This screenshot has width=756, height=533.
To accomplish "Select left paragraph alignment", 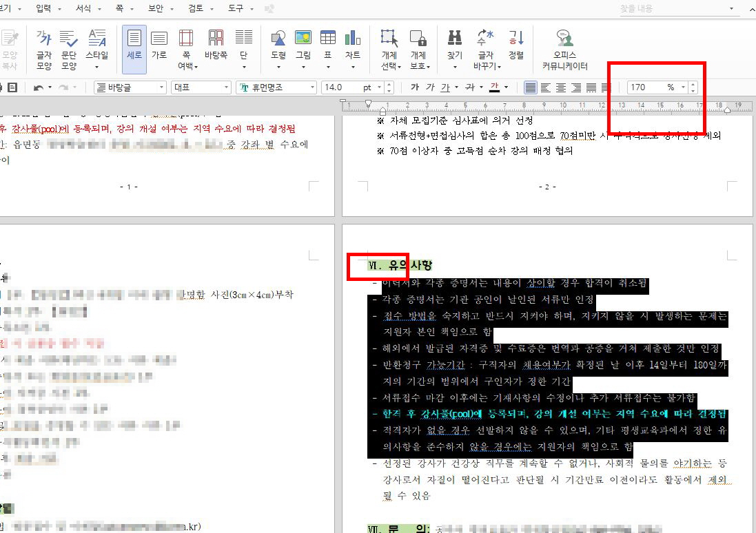I will tap(545, 87).
